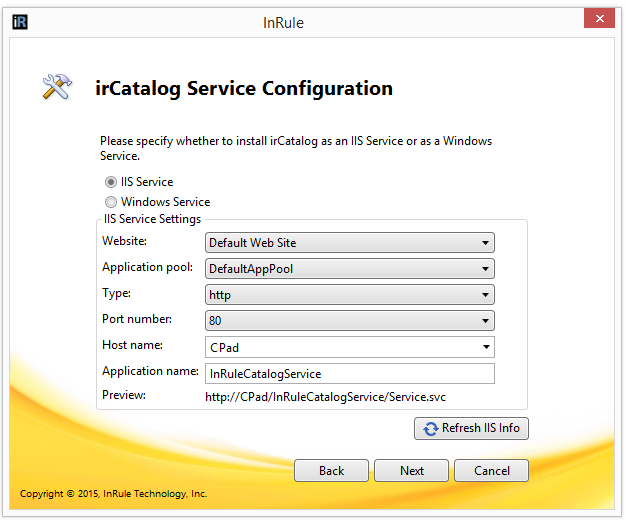Click the refresh arrows icon on Refresh IIS Info
Screen dimensions: 626x524
coord(431,429)
